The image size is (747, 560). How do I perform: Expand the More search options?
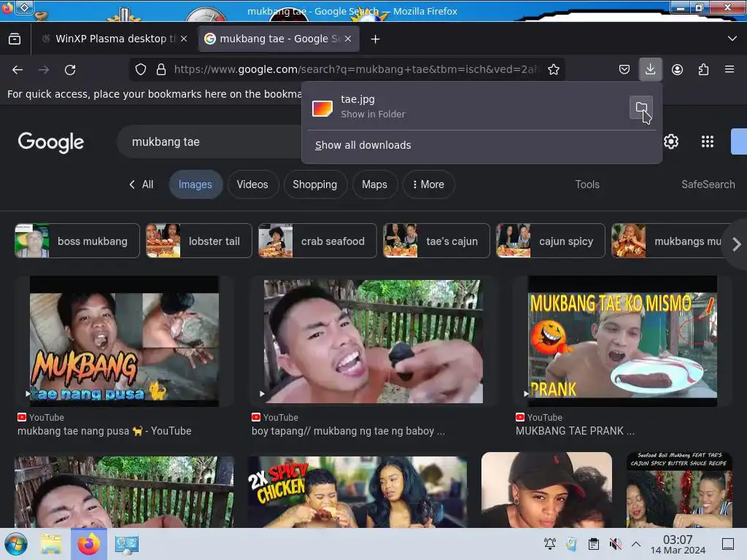pyautogui.click(x=428, y=184)
